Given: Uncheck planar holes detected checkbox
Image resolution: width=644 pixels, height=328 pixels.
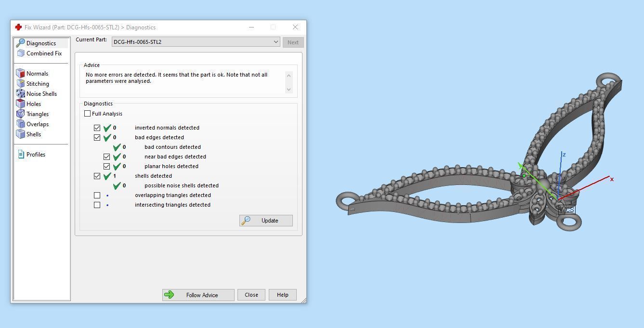Looking at the screenshot, I should (x=106, y=166).
